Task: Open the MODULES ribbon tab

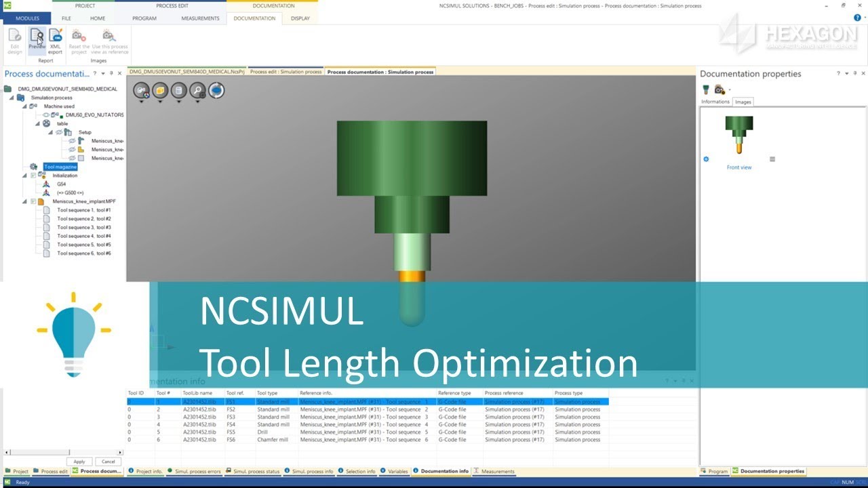Action: 27,18
